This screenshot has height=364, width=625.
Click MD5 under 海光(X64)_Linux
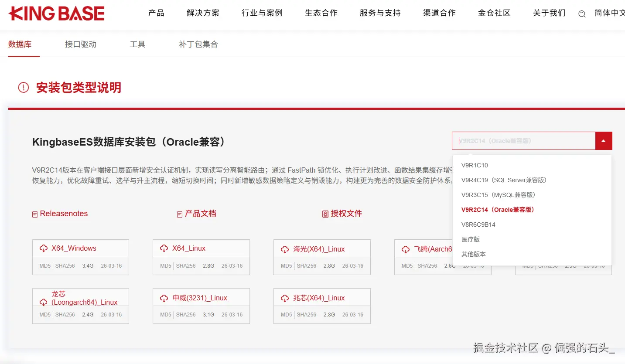287,266
